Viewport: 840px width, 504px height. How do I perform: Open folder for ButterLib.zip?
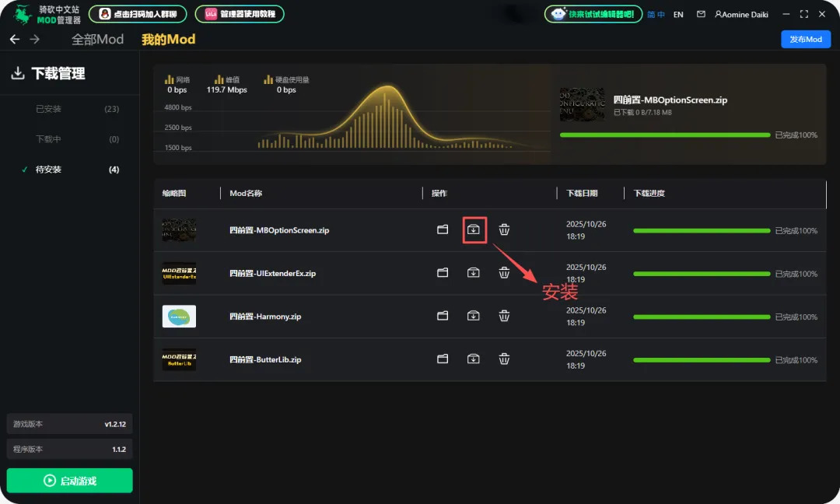coord(443,359)
